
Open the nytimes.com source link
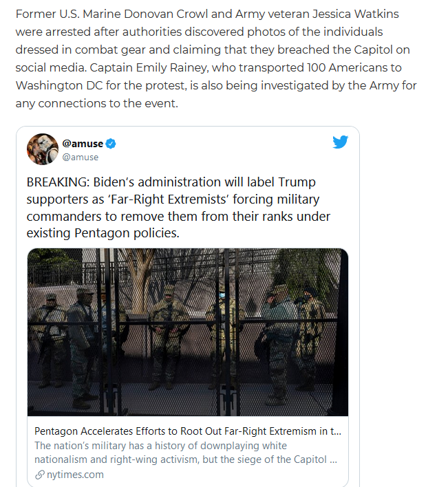(x=75, y=475)
